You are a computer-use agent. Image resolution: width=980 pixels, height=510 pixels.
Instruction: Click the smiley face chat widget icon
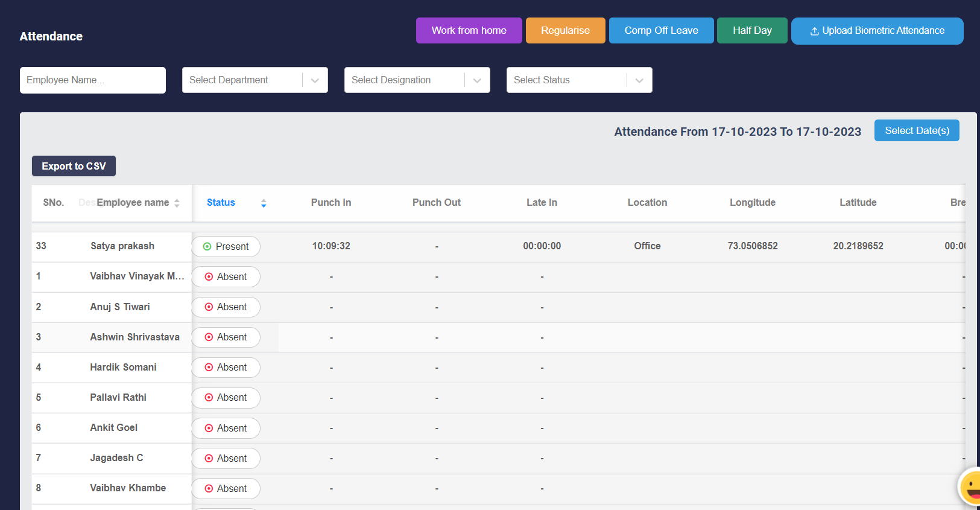coord(971,486)
